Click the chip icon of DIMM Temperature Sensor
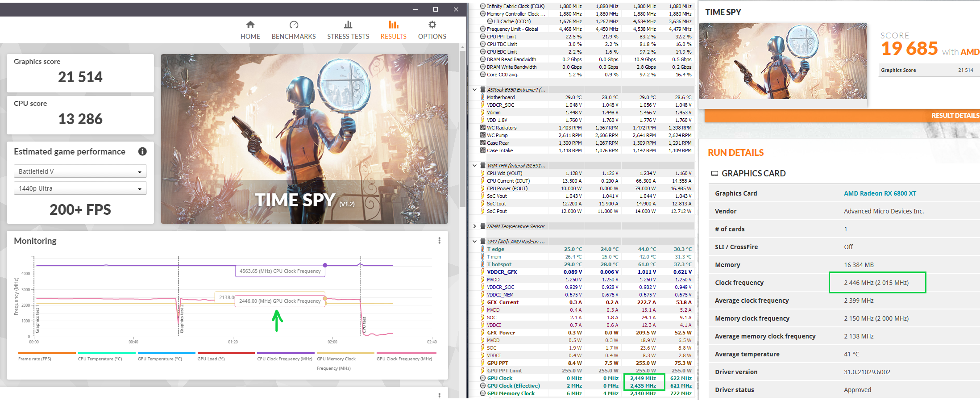Viewport: 980px width, 401px height. coord(483,226)
